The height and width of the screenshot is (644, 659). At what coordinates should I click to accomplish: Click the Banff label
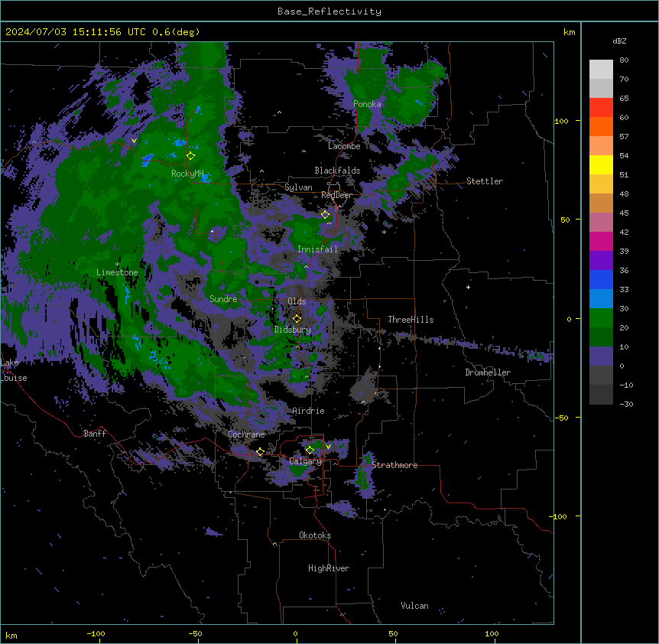[x=95, y=434]
